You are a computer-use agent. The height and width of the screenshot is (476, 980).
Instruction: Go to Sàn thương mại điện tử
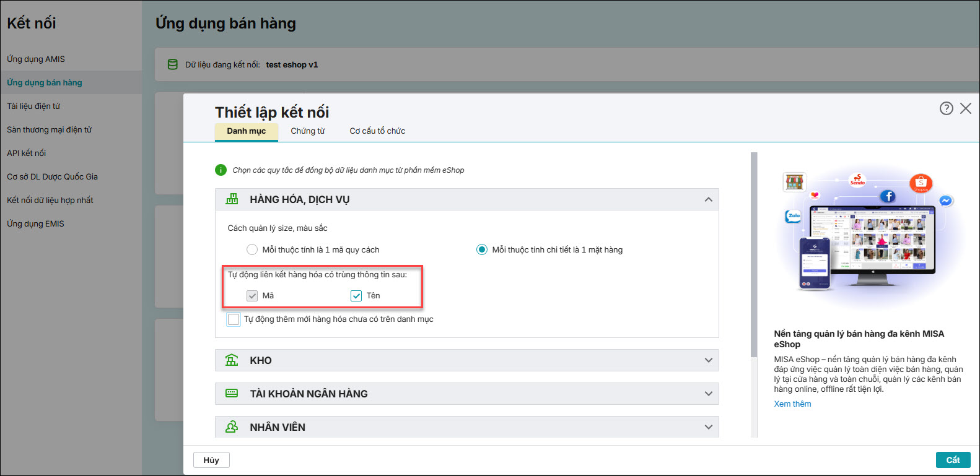(x=71, y=129)
